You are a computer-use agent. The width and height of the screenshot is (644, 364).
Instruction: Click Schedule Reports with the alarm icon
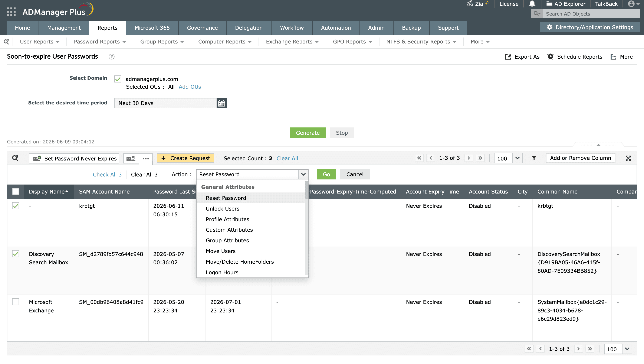[x=575, y=57]
